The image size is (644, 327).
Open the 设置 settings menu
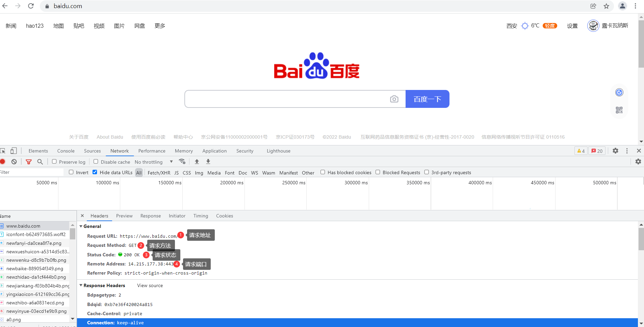[x=572, y=26]
